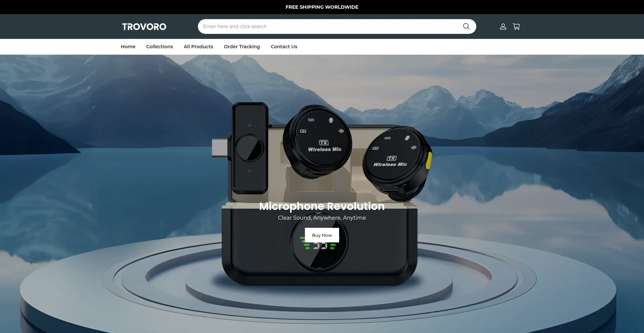Click the search magnifier icon
This screenshot has width=644, height=333.
coord(466,26)
